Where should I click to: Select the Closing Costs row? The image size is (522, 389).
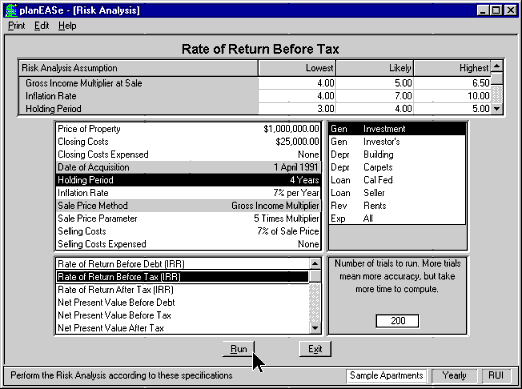[x=188, y=142]
